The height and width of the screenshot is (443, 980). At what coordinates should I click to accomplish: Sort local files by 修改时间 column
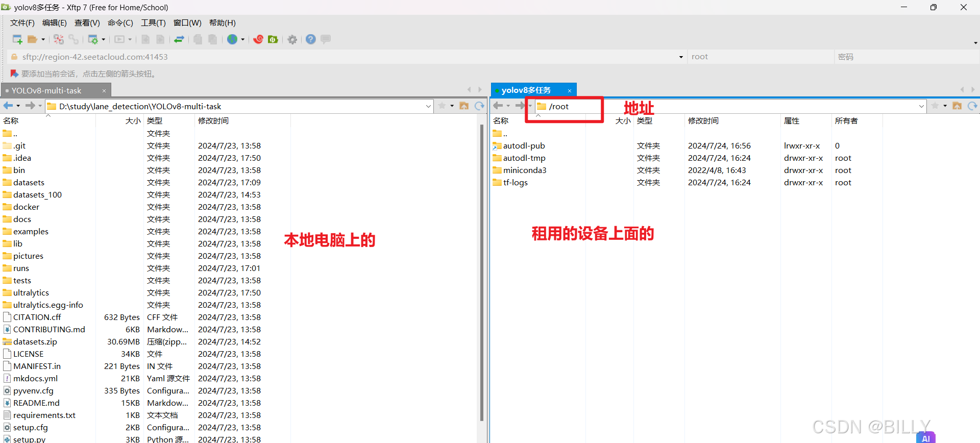(x=242, y=120)
